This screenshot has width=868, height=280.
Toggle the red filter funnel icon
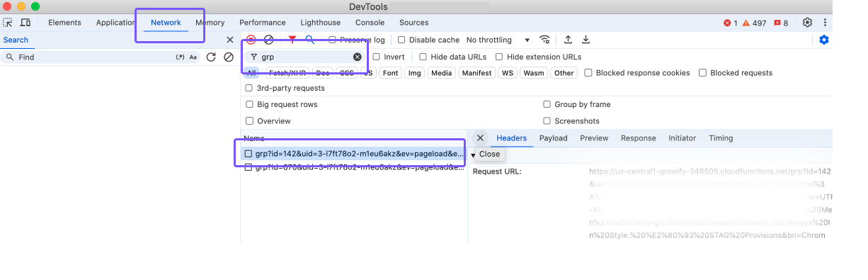292,40
